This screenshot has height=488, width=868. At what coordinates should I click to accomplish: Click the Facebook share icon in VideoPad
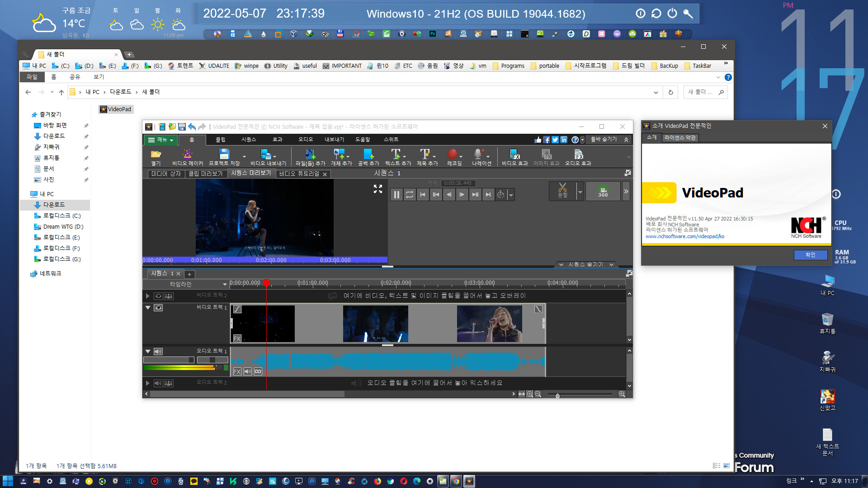pyautogui.click(x=547, y=140)
